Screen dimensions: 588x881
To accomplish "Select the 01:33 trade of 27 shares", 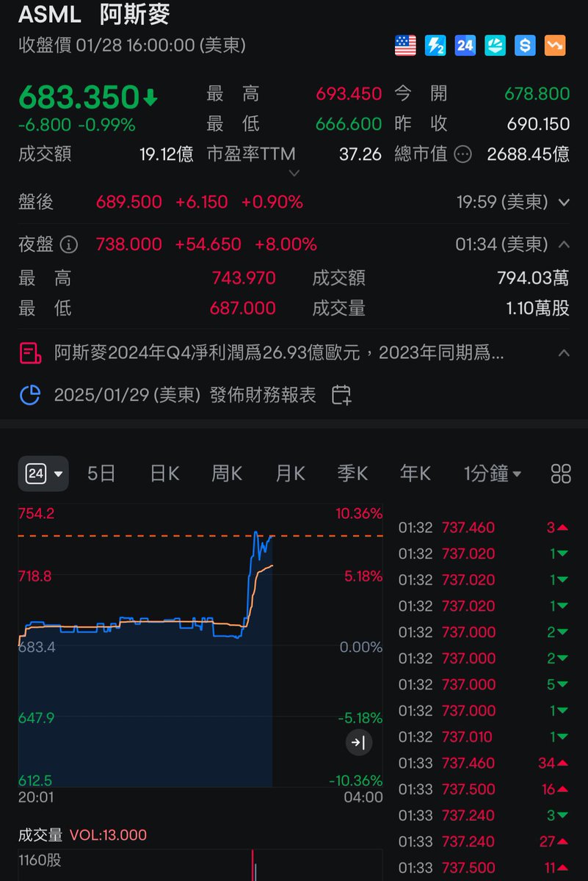I will (484, 841).
